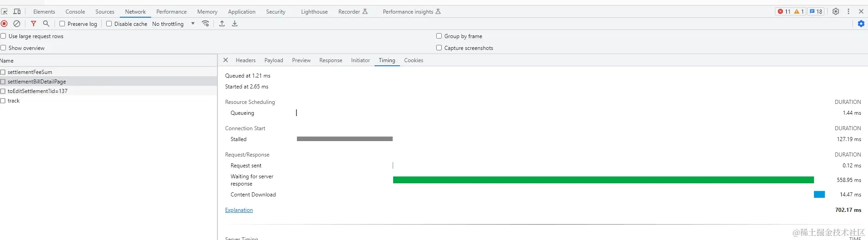Activate the inspect element picker icon

pos(5,11)
